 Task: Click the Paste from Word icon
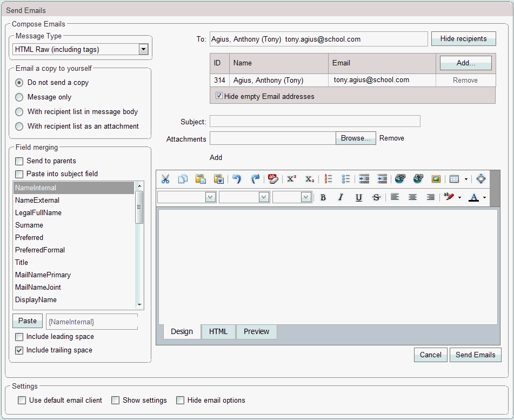pyautogui.click(x=219, y=179)
